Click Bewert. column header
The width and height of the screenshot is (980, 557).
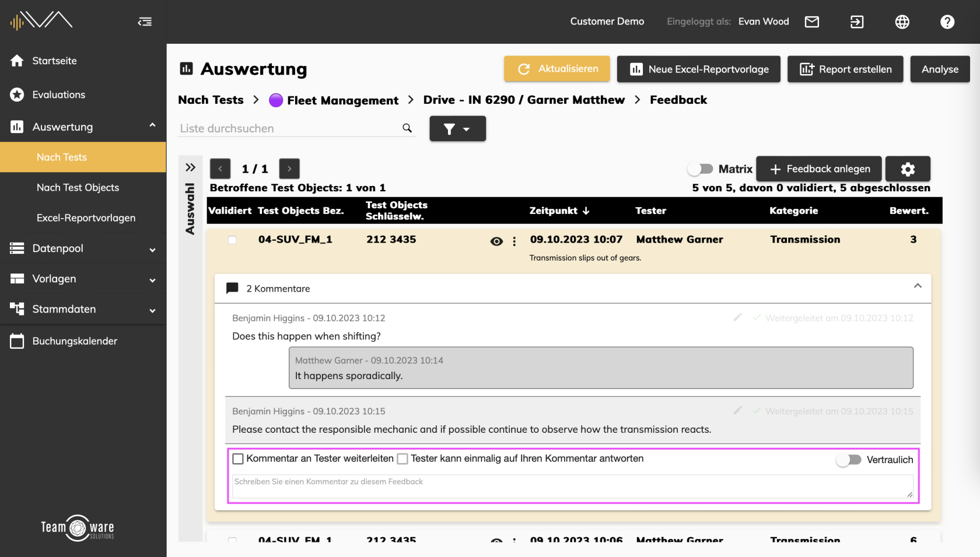pyautogui.click(x=909, y=211)
